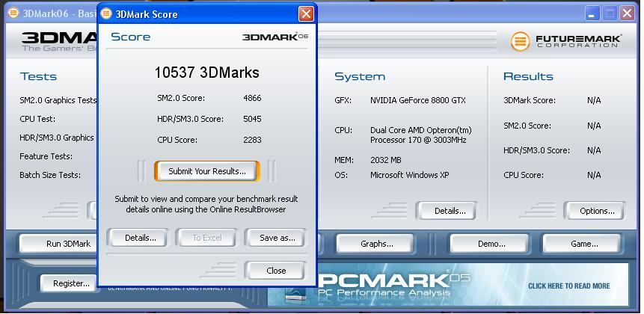Click the Feature Tests label

[46, 156]
